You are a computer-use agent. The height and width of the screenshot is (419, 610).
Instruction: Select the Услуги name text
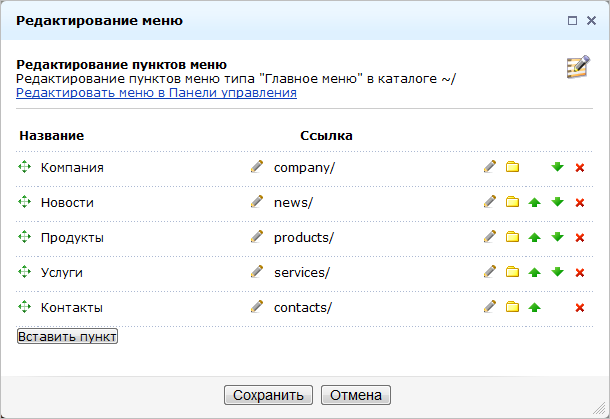tap(62, 273)
